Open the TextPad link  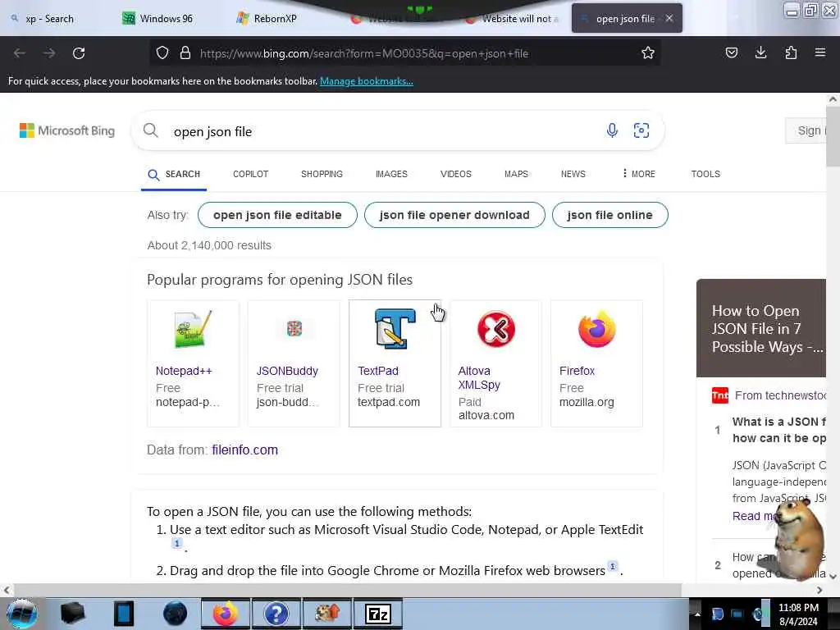377,371
